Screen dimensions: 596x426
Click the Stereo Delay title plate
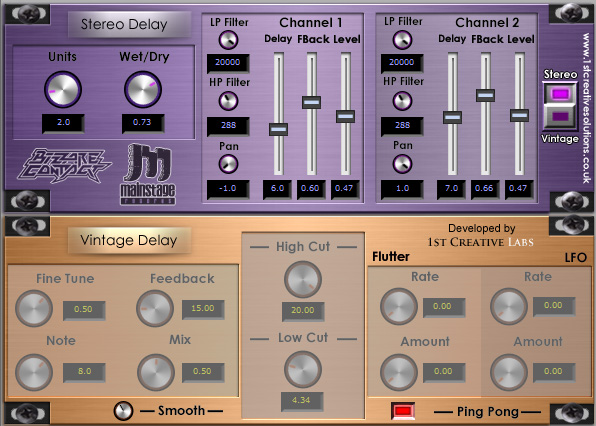129,25
